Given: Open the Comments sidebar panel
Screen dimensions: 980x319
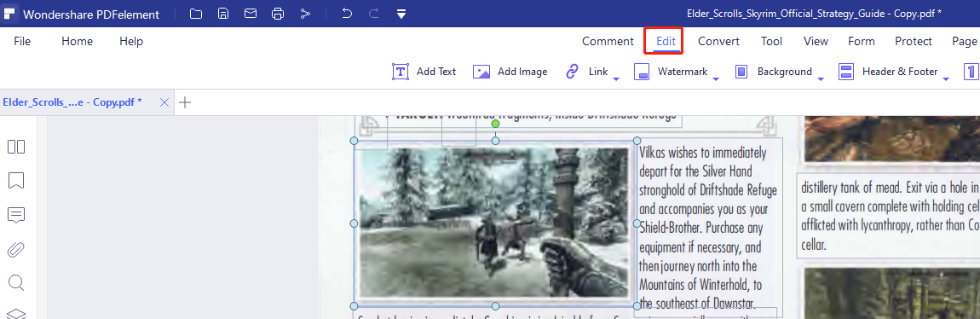Looking at the screenshot, I should 16,215.
